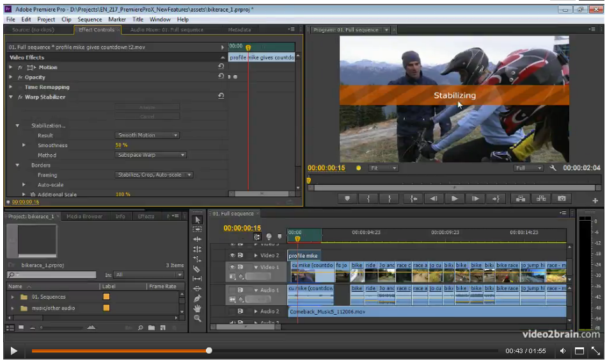Toggle Video 1 track output eye
Viewport: 607px width, 364px height.
233,267
